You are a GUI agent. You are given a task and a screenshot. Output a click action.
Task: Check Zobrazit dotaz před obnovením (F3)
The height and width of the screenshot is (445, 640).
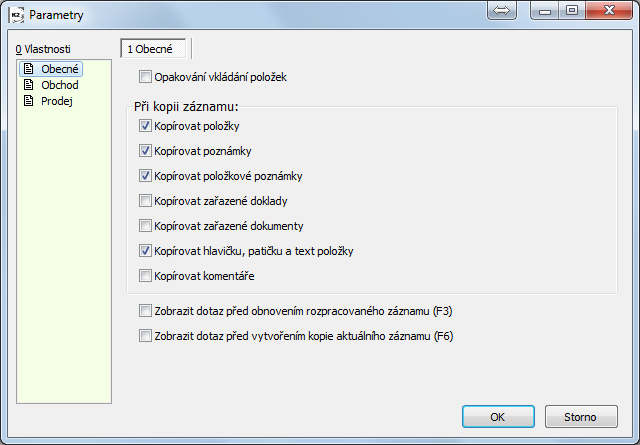[145, 311]
